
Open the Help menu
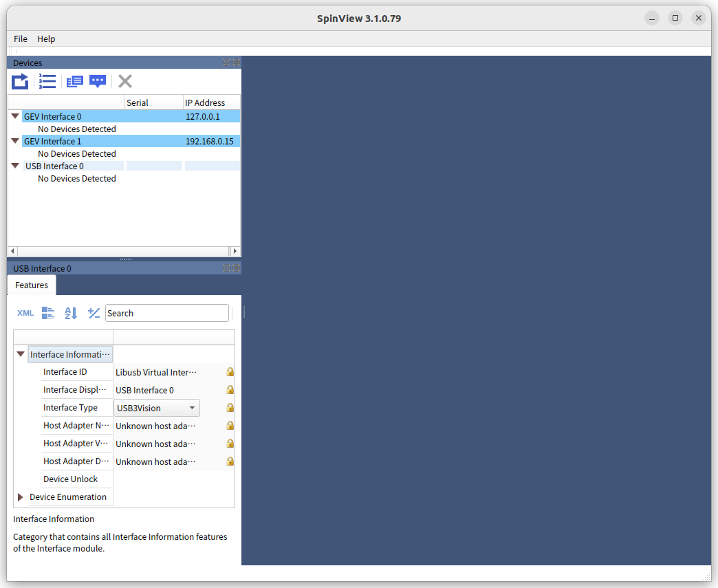click(46, 39)
